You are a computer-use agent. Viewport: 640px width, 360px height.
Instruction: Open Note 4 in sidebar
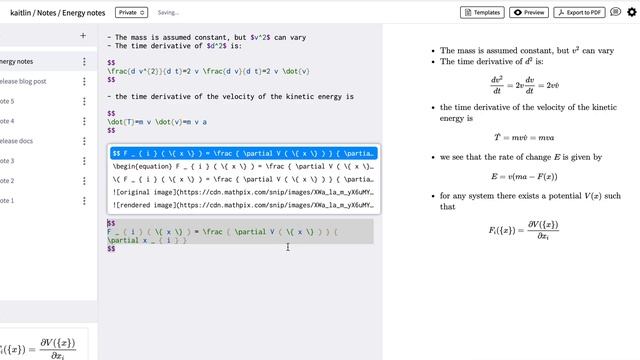coord(7,121)
